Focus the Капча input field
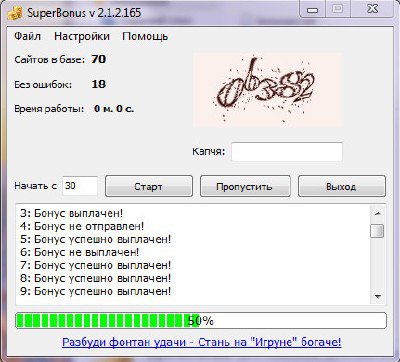The width and height of the screenshot is (400, 362). click(287, 152)
